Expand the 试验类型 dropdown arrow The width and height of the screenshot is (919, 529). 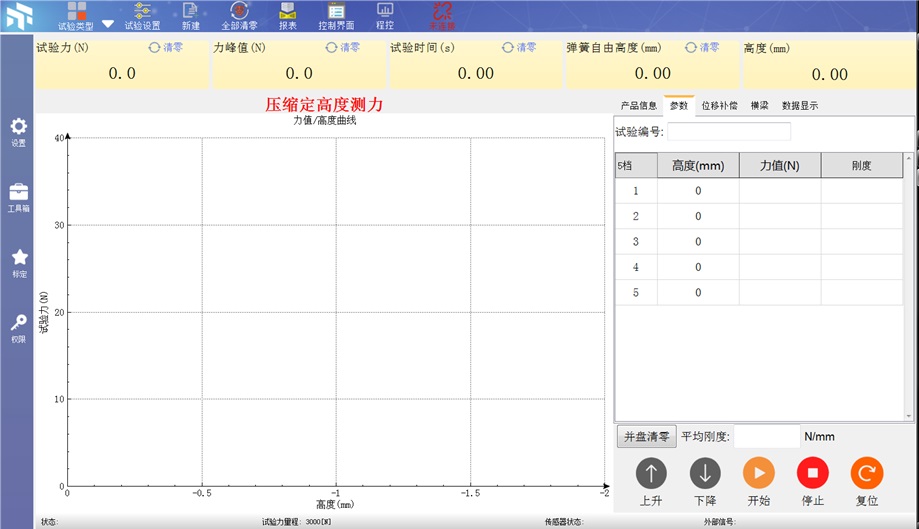108,24
